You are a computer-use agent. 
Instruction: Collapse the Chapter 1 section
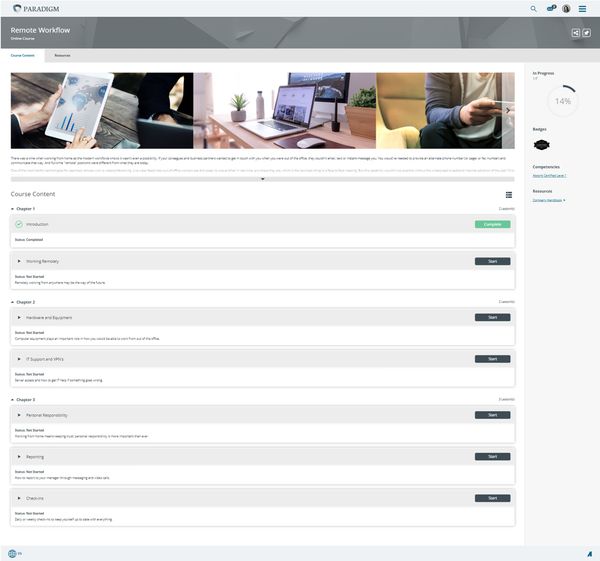point(12,208)
